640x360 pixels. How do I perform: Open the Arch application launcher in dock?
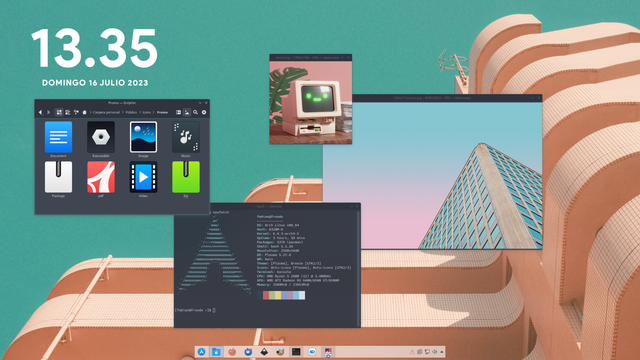(201, 351)
